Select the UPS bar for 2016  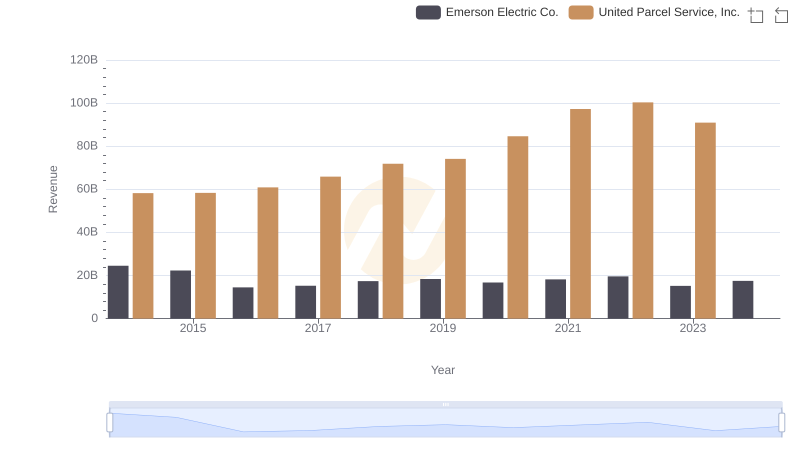(x=268, y=253)
